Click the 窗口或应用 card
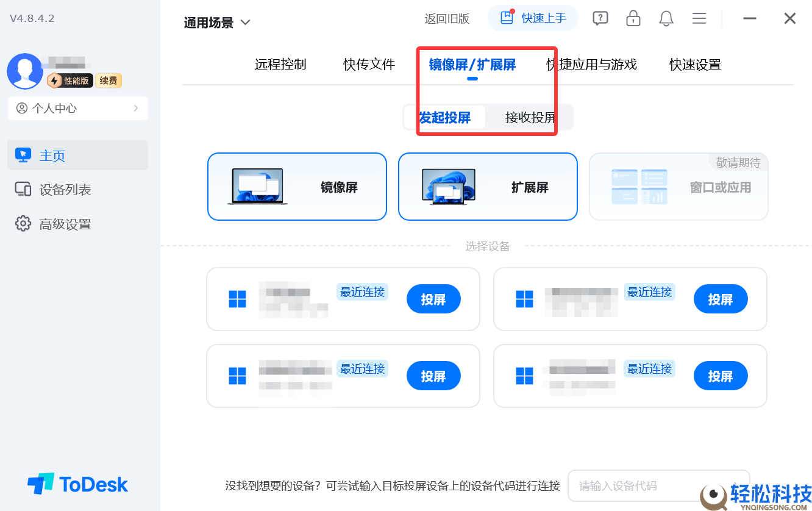Screen dimensions: 812x511 (x=678, y=187)
